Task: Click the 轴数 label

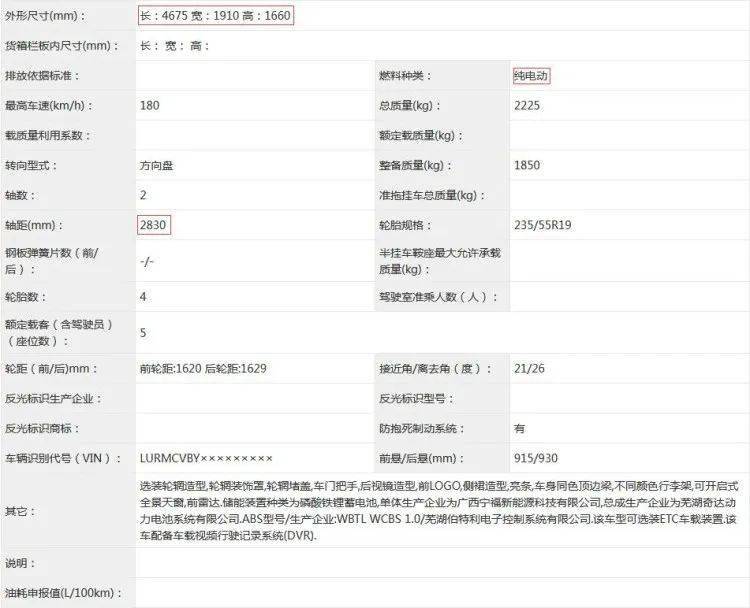Action: (20, 195)
